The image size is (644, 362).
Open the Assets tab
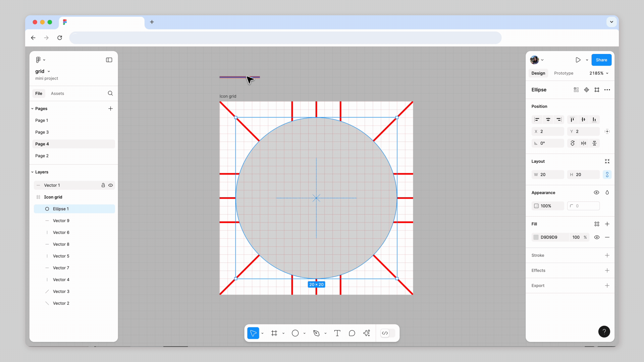tap(57, 94)
